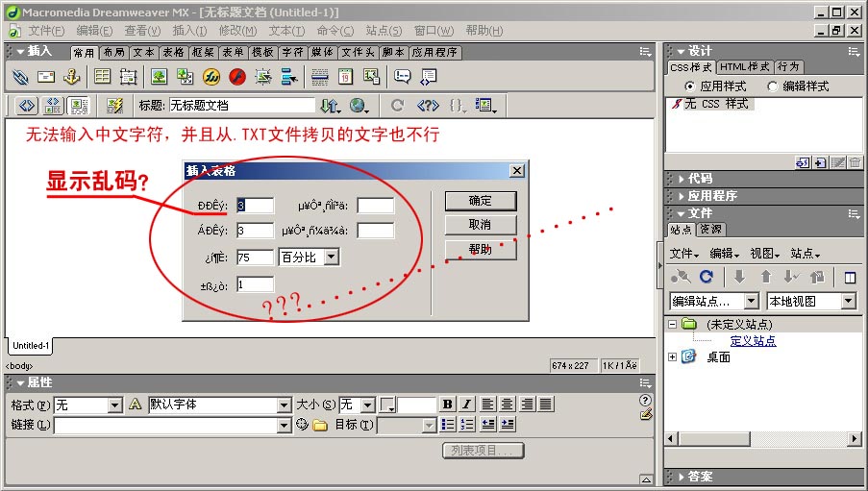Select the 编辑样式 radio button
Screen dimensions: 868x491
[773, 86]
